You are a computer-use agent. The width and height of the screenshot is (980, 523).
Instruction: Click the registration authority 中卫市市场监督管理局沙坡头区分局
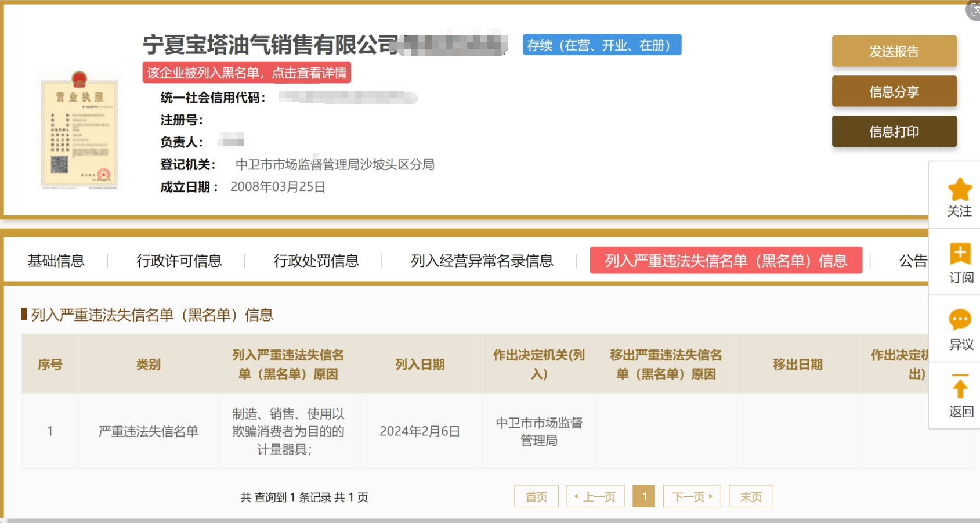click(335, 164)
